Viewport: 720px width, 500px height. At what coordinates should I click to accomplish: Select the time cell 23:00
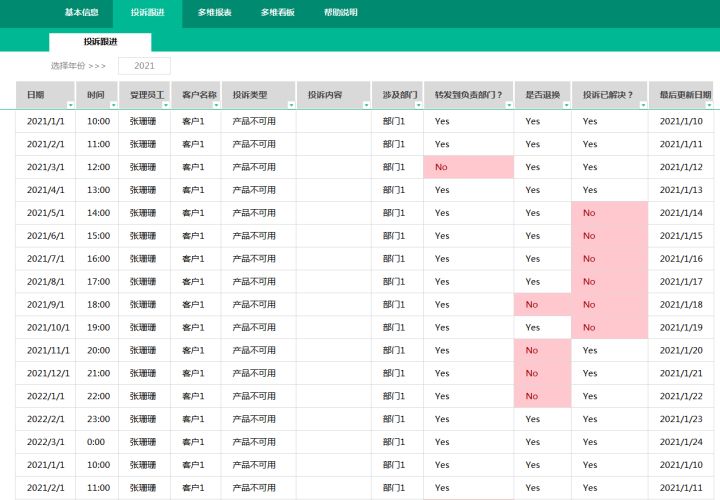[x=97, y=419]
